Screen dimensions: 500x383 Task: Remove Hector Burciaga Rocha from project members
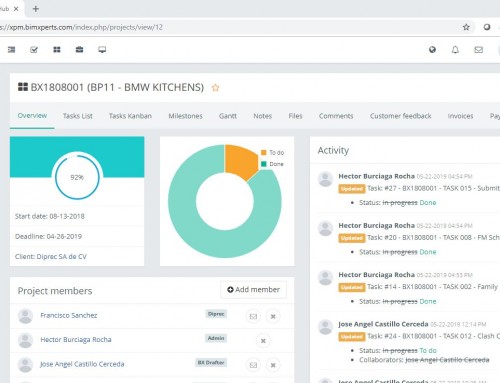[x=263, y=341]
